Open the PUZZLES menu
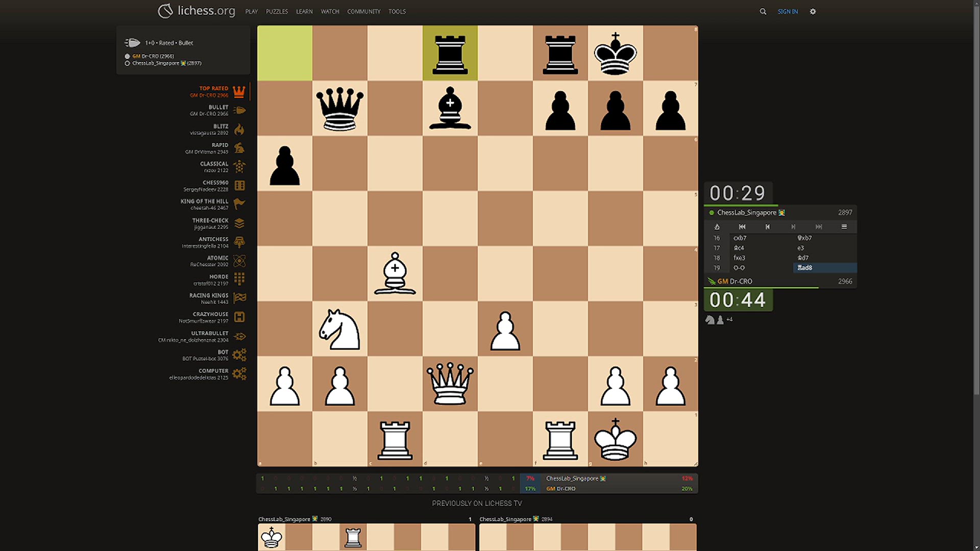Screen dimensions: 980x551 277,11
